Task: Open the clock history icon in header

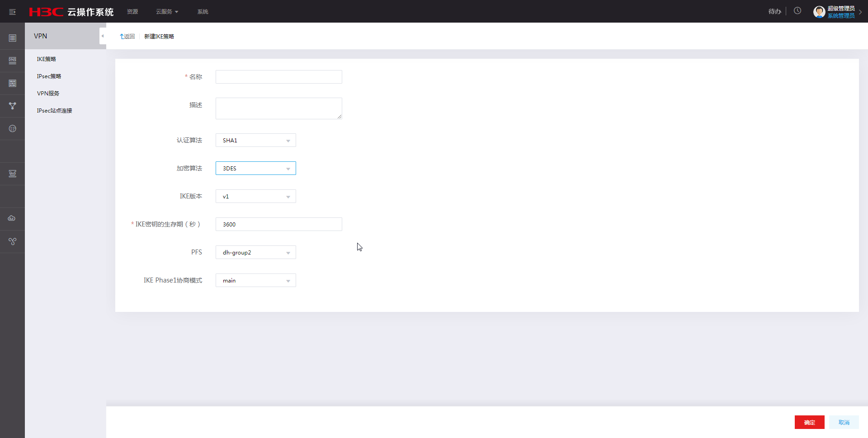Action: pyautogui.click(x=797, y=11)
